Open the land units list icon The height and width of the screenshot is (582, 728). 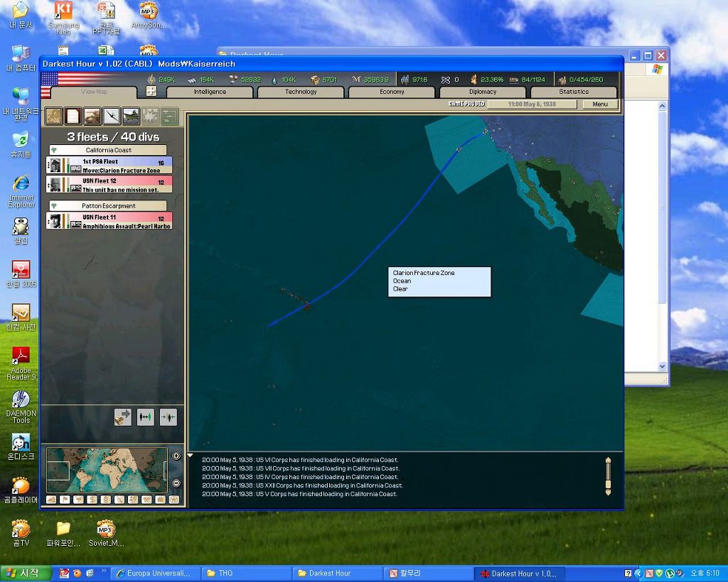click(92, 116)
